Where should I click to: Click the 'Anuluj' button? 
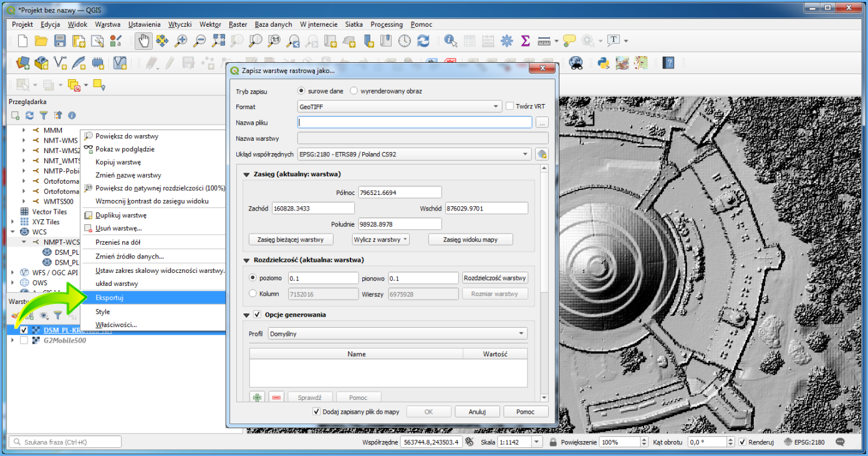point(477,412)
